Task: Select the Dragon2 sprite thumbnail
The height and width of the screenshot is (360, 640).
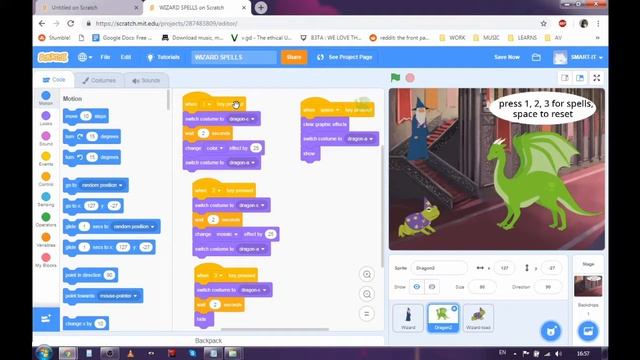Action: coord(443,318)
